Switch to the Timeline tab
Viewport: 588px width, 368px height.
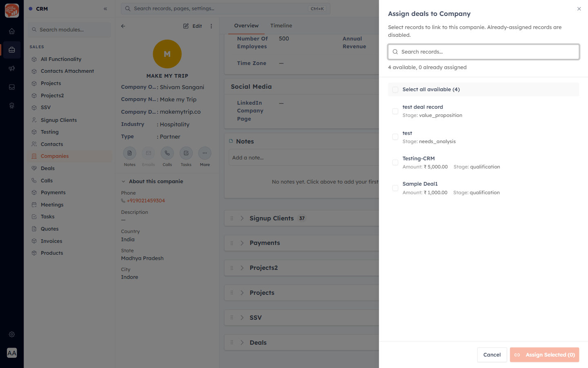tap(281, 25)
